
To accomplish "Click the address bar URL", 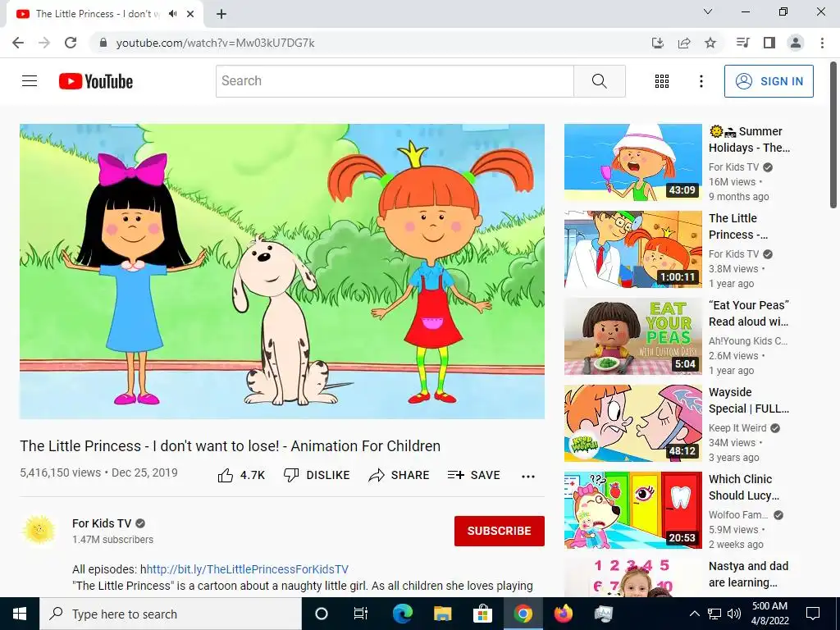I will tap(216, 43).
